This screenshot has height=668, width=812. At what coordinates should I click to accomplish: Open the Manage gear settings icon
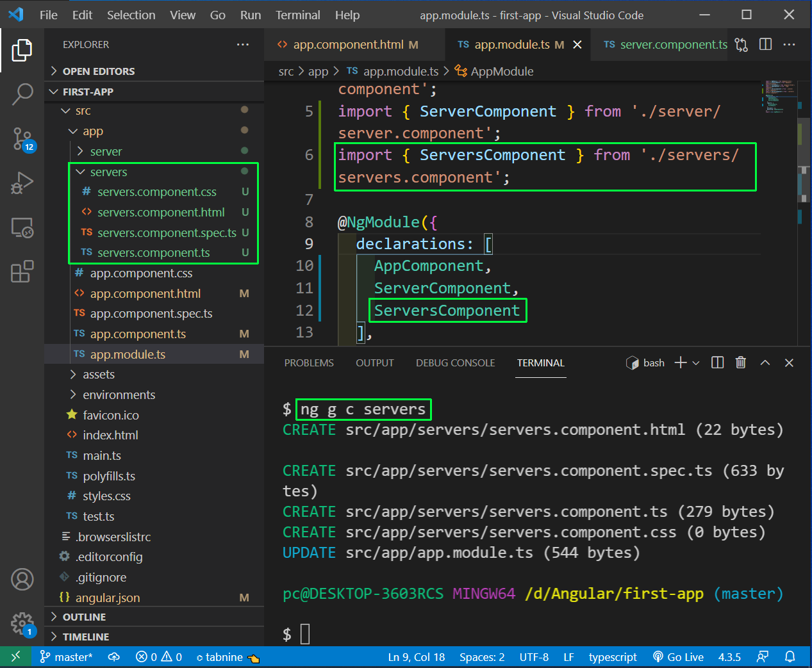[22, 623]
